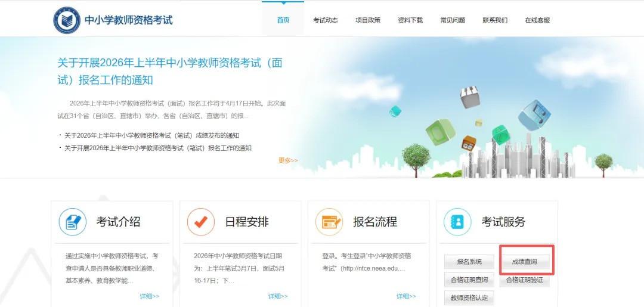Open 详细>> under 日程安排 card
The width and height of the screenshot is (644, 307).
tap(278, 296)
